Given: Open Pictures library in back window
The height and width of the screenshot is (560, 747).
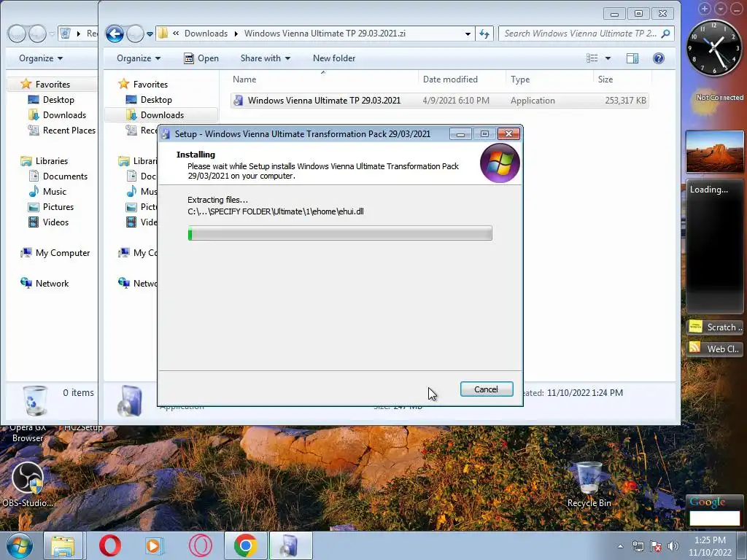Looking at the screenshot, I should [x=58, y=206].
